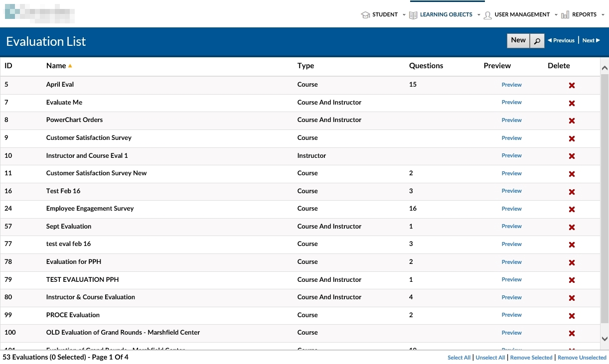This screenshot has width=609, height=364.
Task: Click the 53 Evaluations status text
Action: [65, 358]
